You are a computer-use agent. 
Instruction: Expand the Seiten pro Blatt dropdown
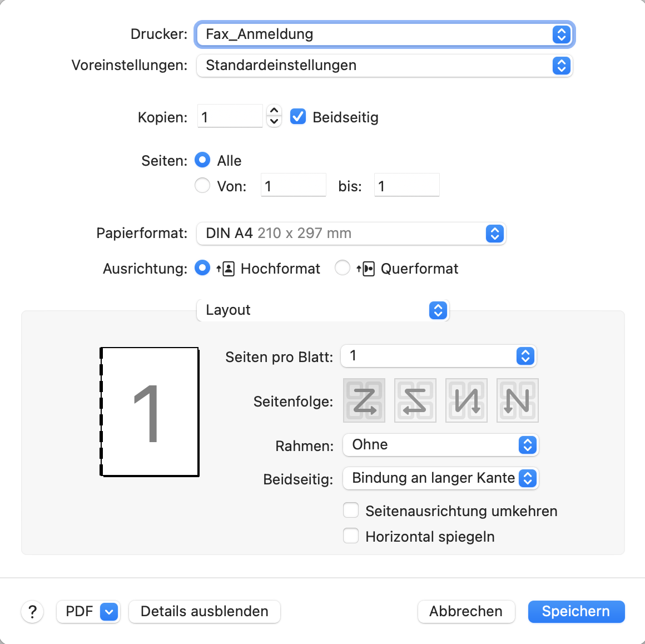click(439, 356)
